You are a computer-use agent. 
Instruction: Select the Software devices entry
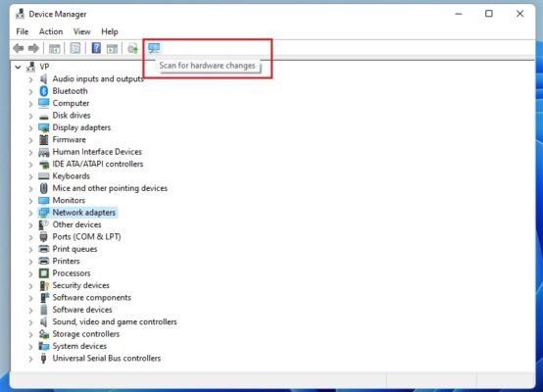(x=82, y=310)
